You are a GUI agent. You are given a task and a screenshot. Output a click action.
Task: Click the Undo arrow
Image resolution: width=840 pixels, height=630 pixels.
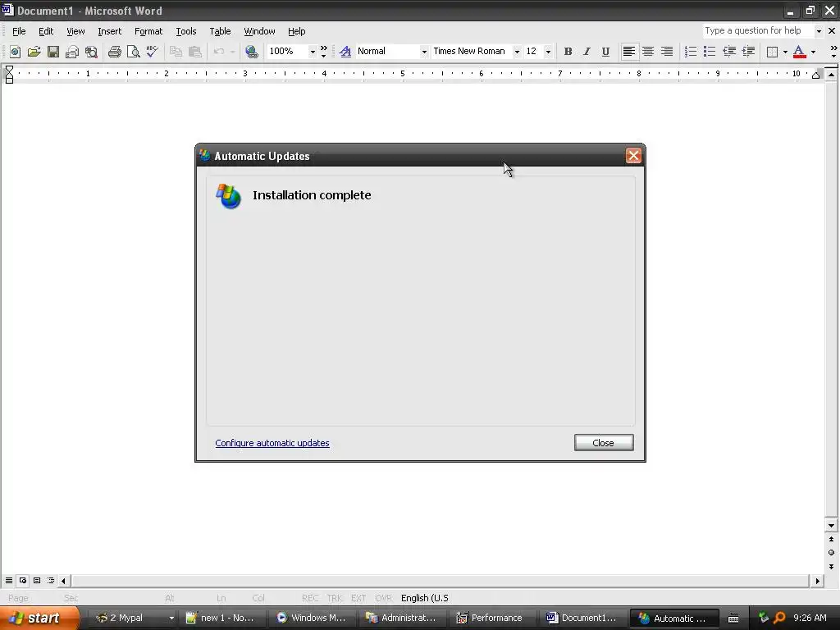[218, 52]
